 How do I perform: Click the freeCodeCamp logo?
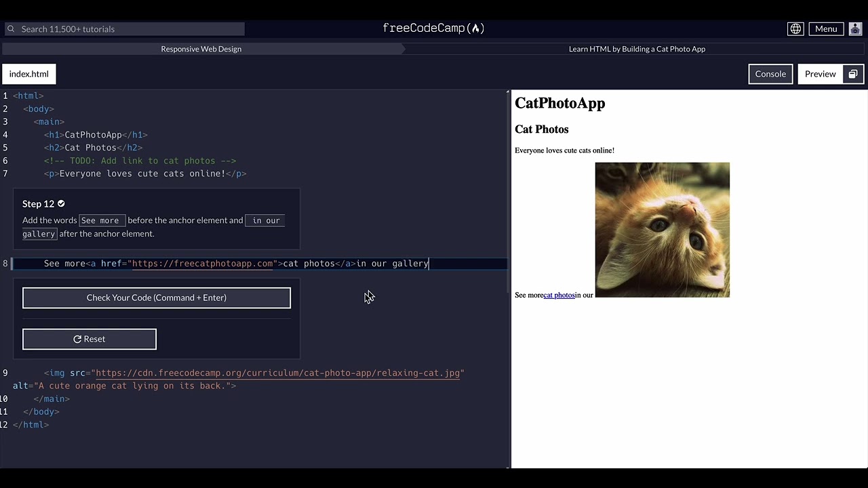pos(433,28)
